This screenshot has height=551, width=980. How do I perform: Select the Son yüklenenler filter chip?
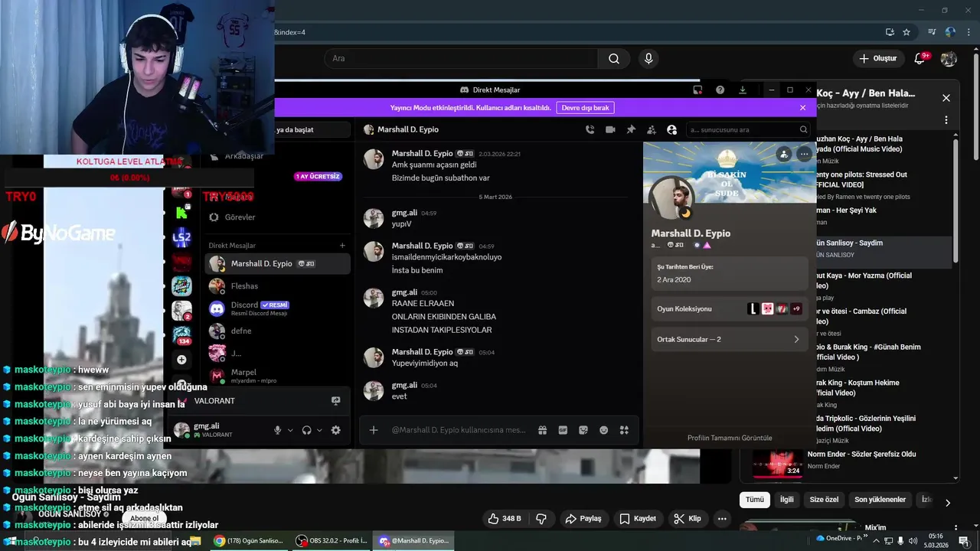[x=880, y=500]
